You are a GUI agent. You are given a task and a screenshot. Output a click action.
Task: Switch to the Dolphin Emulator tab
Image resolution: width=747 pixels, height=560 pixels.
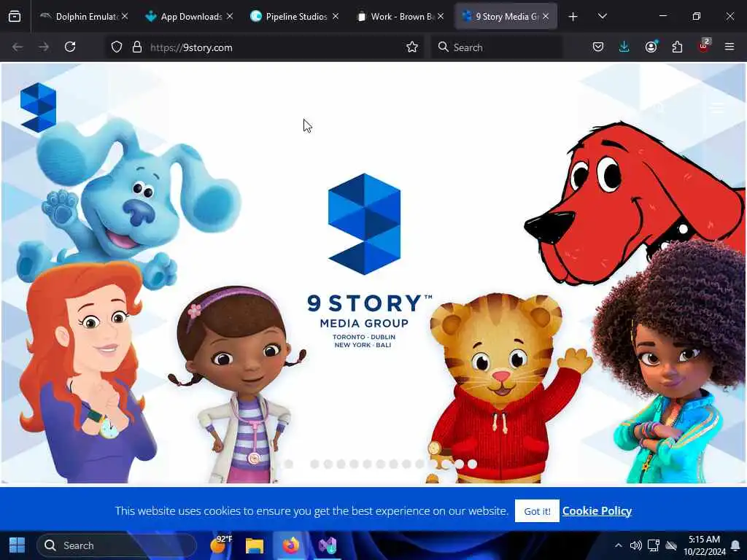[x=84, y=17]
